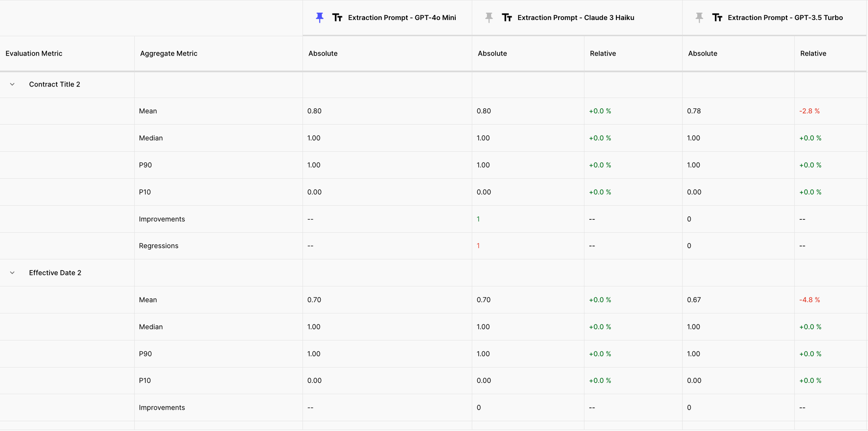The image size is (868, 431).
Task: Select the Improvements label under Contract Title 2
Action: pos(162,219)
